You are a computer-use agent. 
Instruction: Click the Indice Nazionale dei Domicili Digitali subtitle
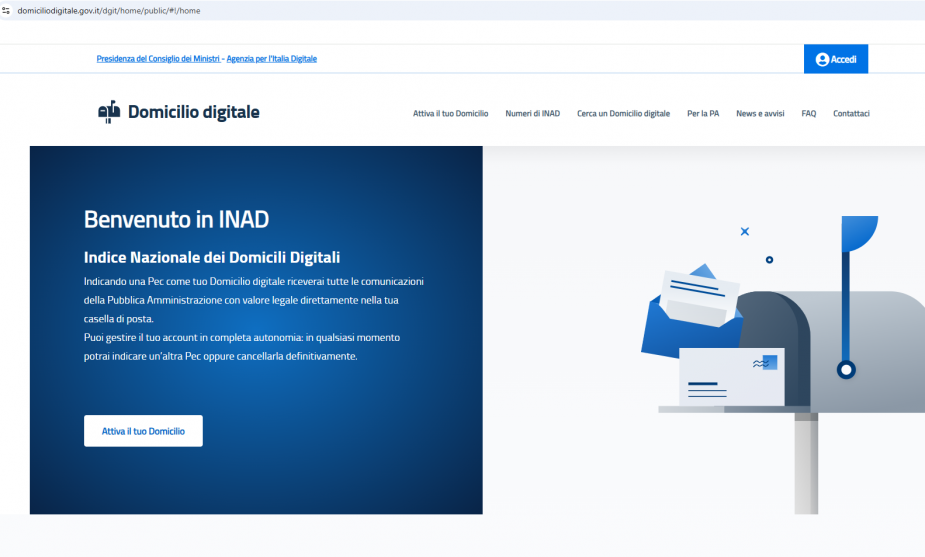point(212,257)
